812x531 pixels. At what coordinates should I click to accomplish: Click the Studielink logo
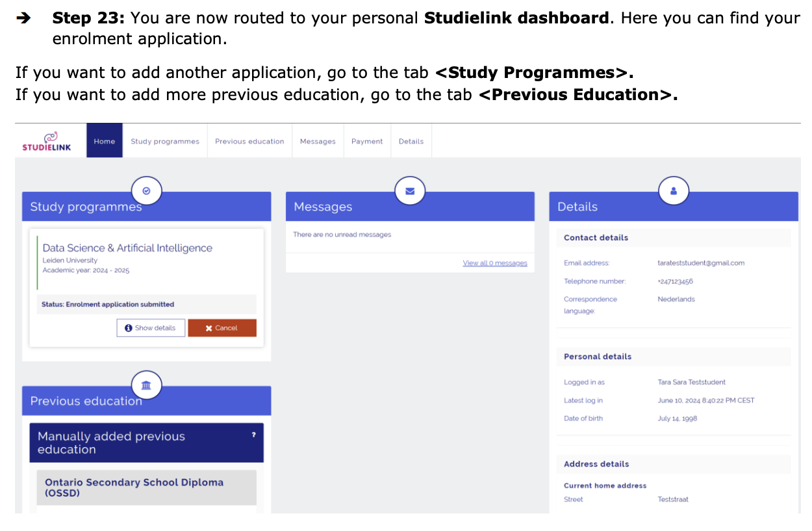[x=47, y=141]
